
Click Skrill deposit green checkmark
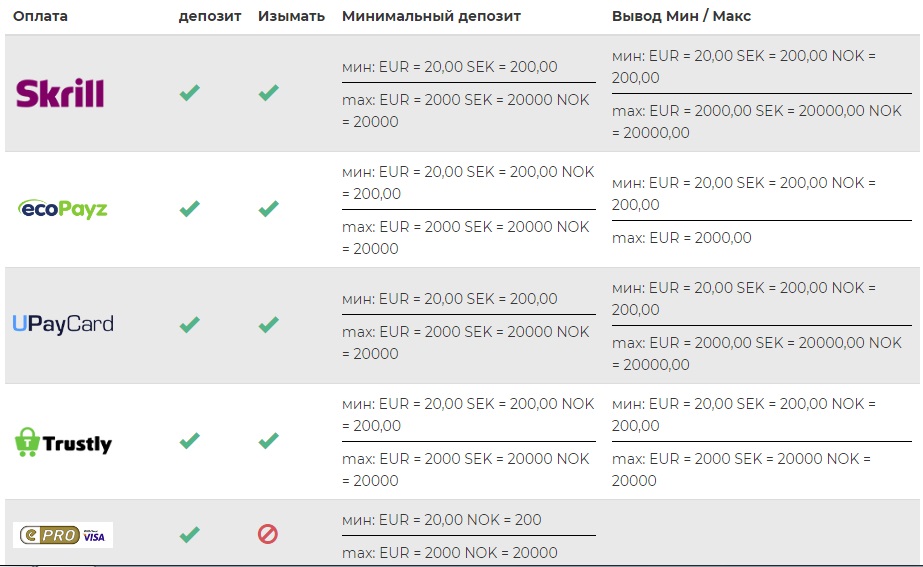[189, 93]
